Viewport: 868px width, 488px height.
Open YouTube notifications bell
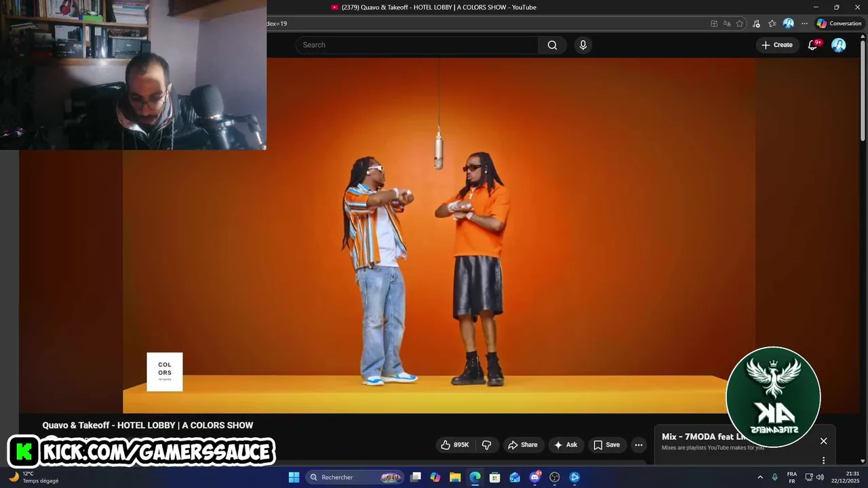812,45
